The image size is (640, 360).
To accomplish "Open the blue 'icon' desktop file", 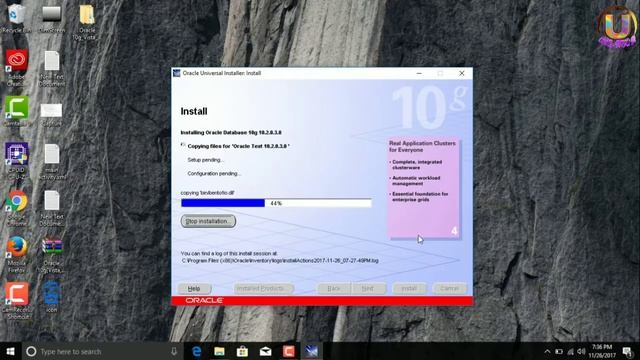I will tap(51, 297).
